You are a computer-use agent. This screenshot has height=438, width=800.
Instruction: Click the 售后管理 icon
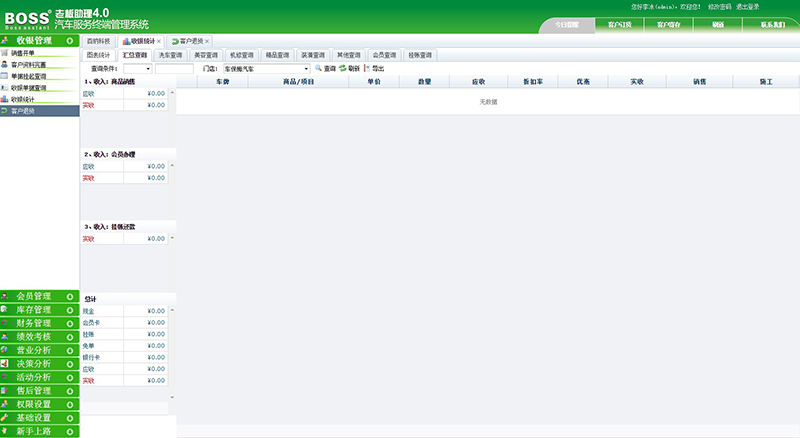click(5, 391)
